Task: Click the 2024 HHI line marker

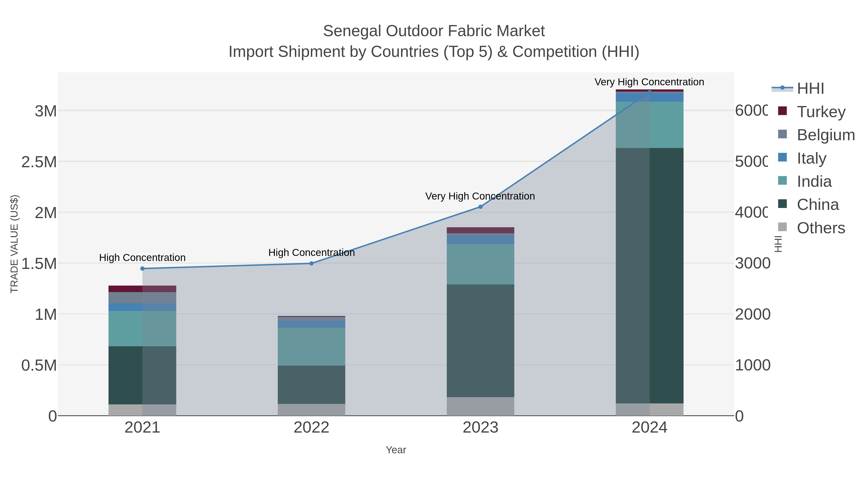Action: click(650, 92)
